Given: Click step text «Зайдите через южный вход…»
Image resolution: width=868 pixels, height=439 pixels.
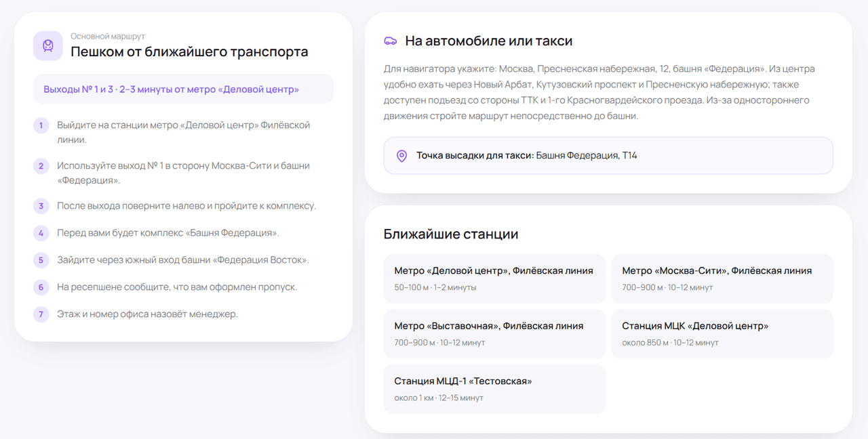Looking at the screenshot, I should coord(183,260).
